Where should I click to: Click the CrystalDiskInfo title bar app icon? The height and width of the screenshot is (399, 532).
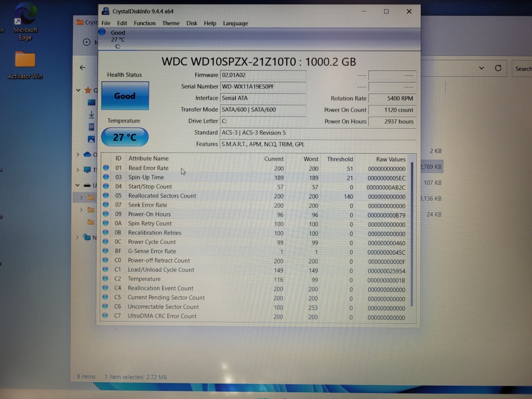pos(105,11)
